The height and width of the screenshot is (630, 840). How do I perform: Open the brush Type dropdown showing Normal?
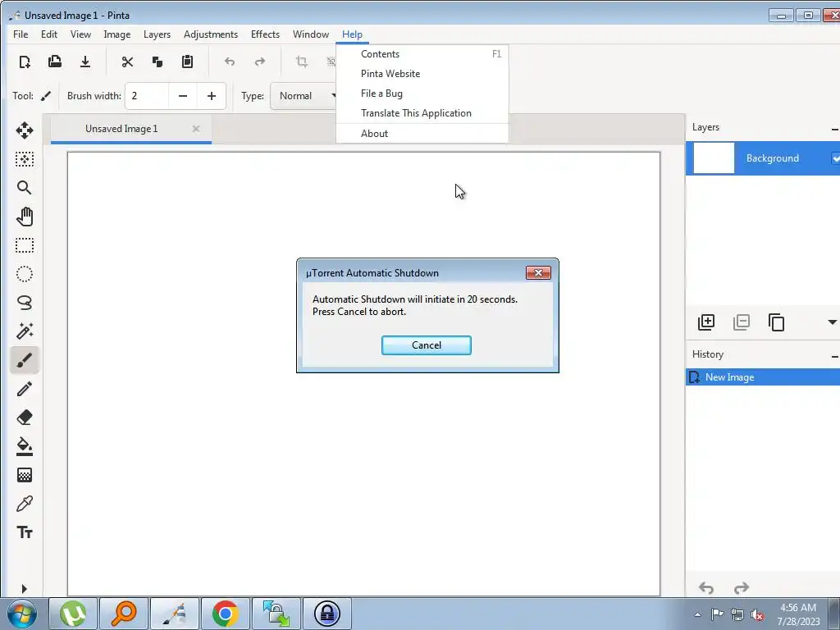[304, 96]
